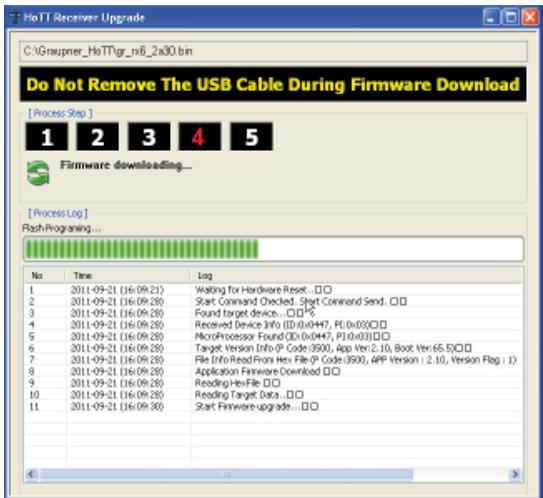Click the green flash programming progress bar

point(274,249)
